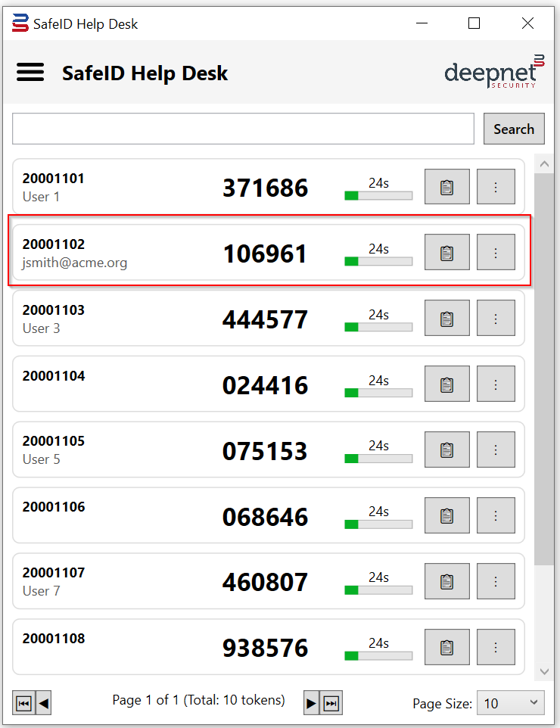Open more options for token 20001106
560x728 pixels.
(496, 515)
